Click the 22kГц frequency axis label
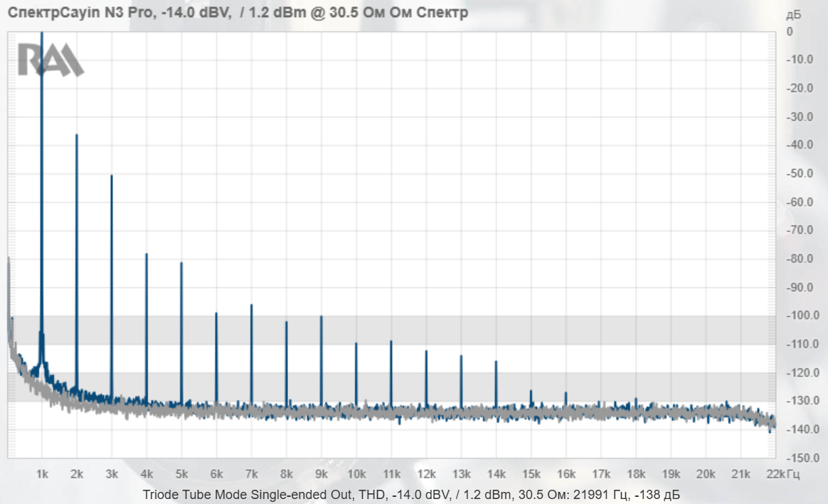828x504 pixels. [x=782, y=474]
